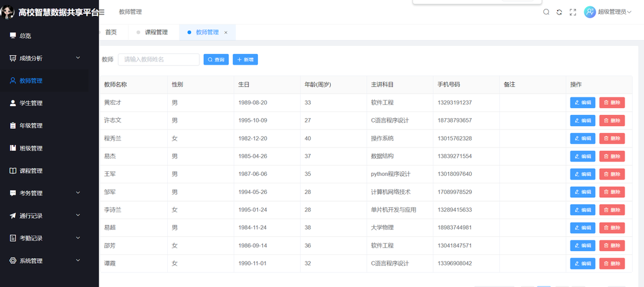Click the search magnifier icon in header

tap(546, 12)
